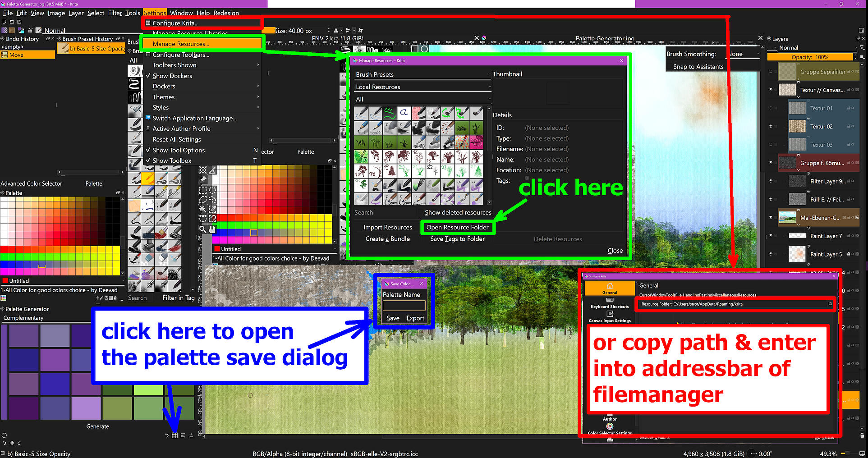Open the fill pattern chooser icon
The height and width of the screenshot is (458, 868).
point(12,30)
